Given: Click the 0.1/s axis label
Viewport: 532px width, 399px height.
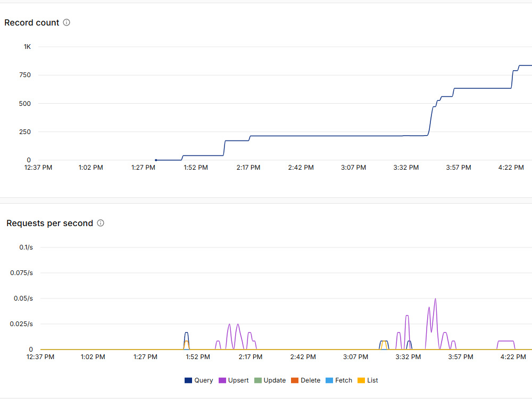Looking at the screenshot, I should pos(26,247).
